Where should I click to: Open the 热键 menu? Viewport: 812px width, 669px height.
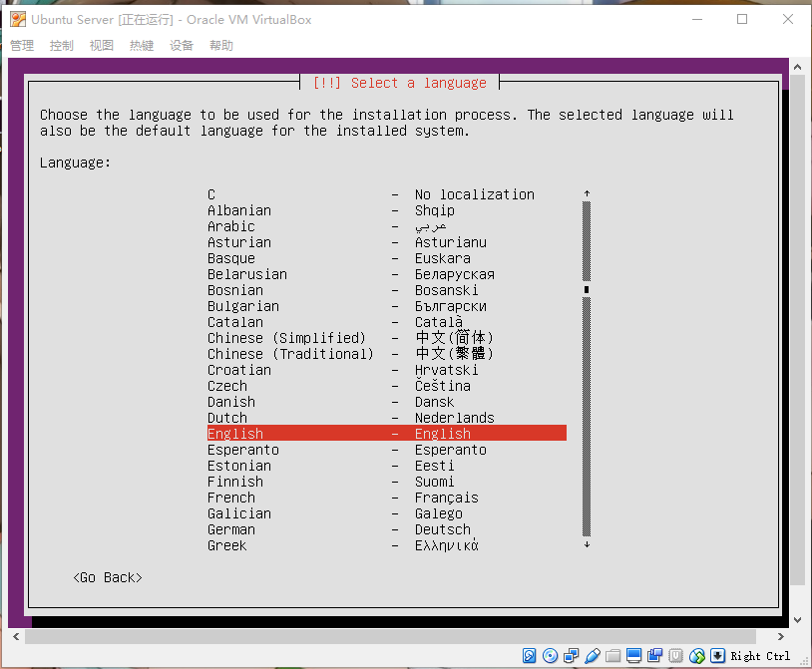(142, 46)
